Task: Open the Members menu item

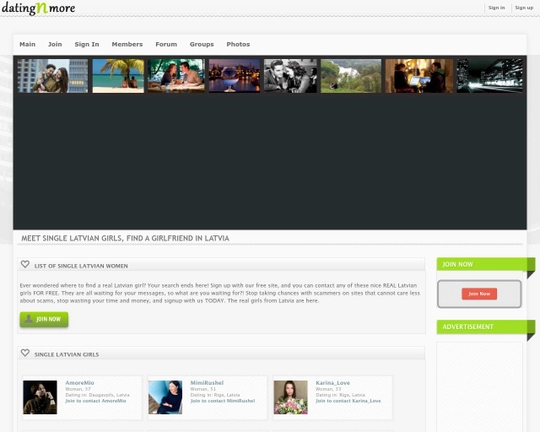Action: (x=127, y=44)
